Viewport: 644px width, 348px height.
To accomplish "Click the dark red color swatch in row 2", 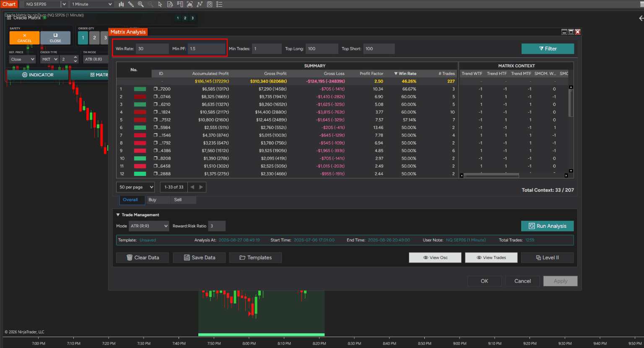I will click(x=140, y=97).
